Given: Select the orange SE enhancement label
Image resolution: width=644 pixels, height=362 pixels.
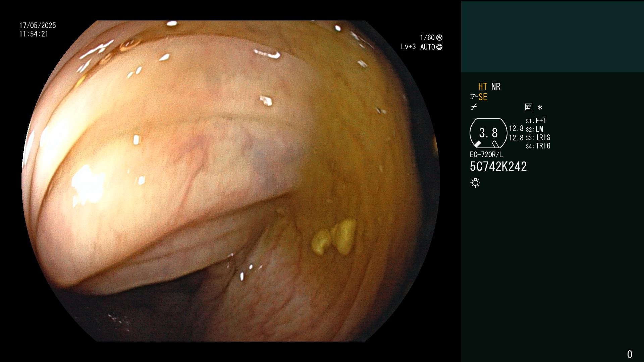Looking at the screenshot, I should point(483,97).
